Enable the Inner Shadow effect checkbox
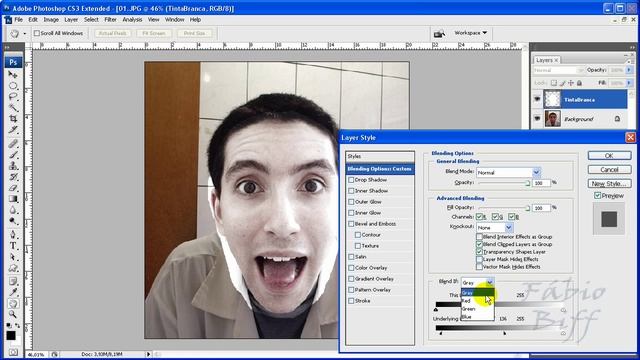The height and width of the screenshot is (360, 640). (x=351, y=191)
